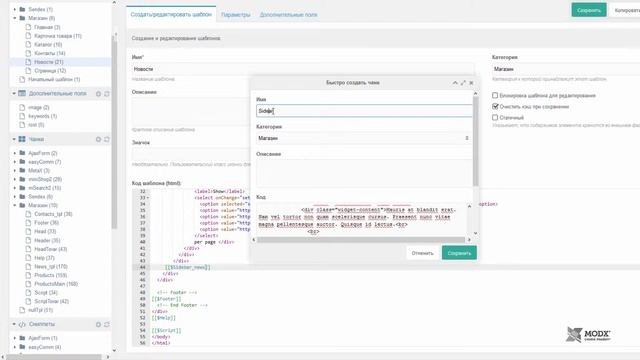Click the table icon of Дополнительные поля section
The height and width of the screenshot is (360, 640).
[22, 93]
